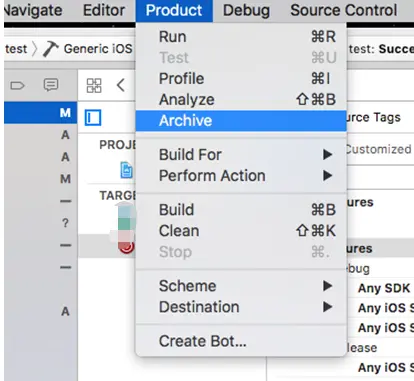Open the Scheme submenu arrow
The image size is (414, 381).
coord(328,286)
